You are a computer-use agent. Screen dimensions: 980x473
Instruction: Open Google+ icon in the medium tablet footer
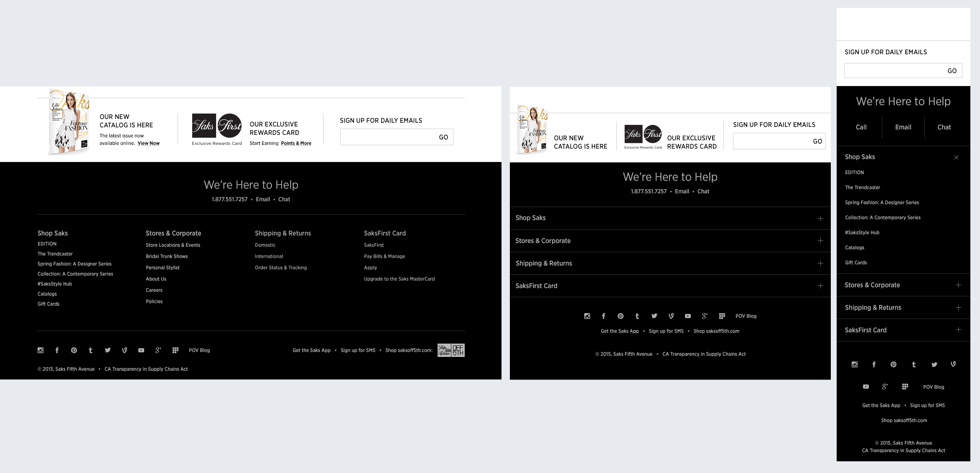(x=705, y=316)
